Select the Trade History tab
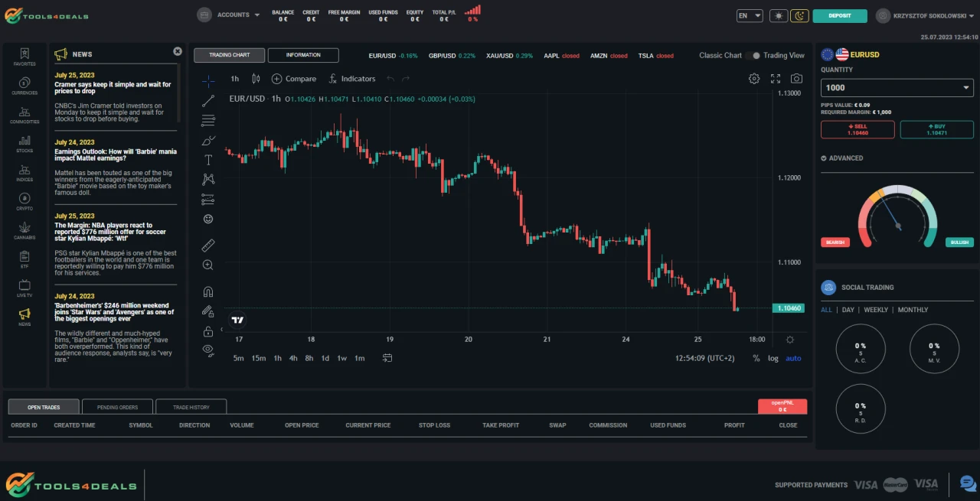 point(191,407)
